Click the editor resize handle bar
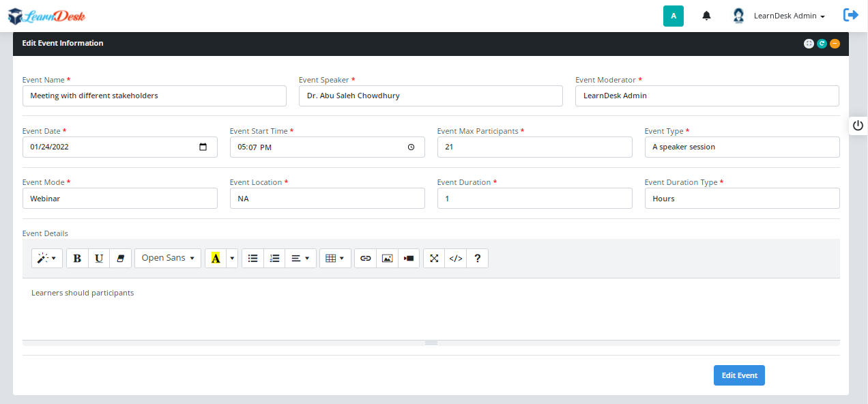 tap(431, 343)
